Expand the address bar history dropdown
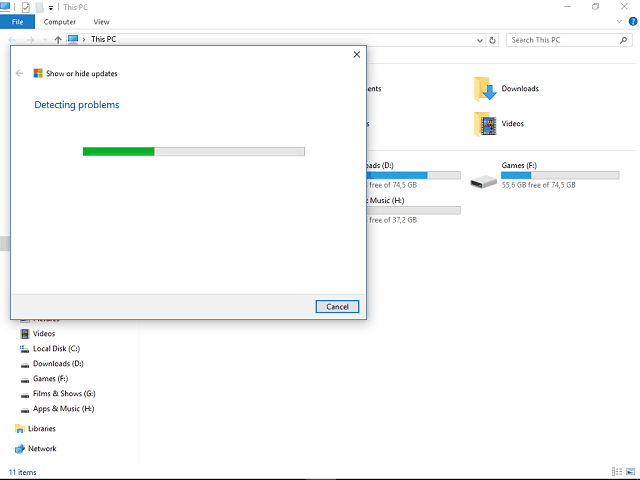640x480 pixels. pyautogui.click(x=480, y=40)
